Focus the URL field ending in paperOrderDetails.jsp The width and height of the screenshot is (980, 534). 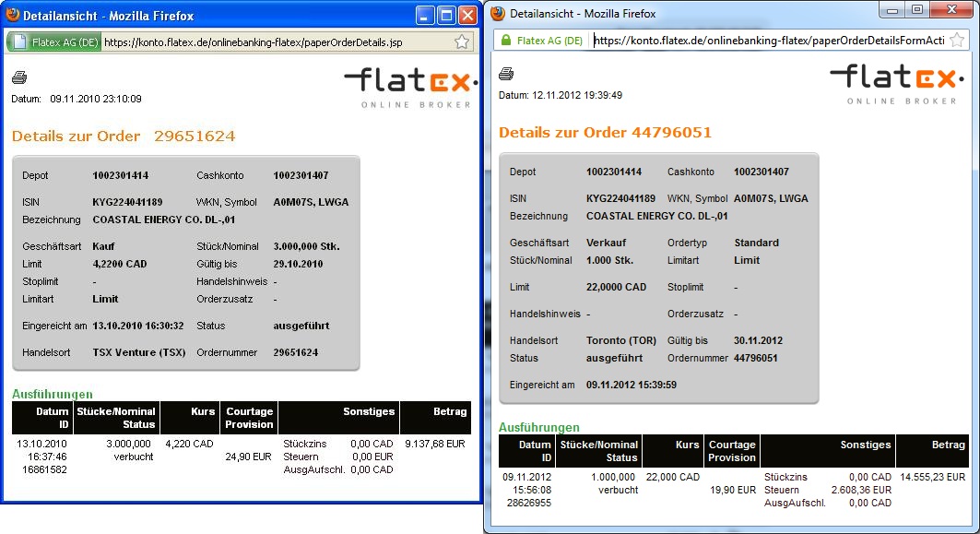277,42
